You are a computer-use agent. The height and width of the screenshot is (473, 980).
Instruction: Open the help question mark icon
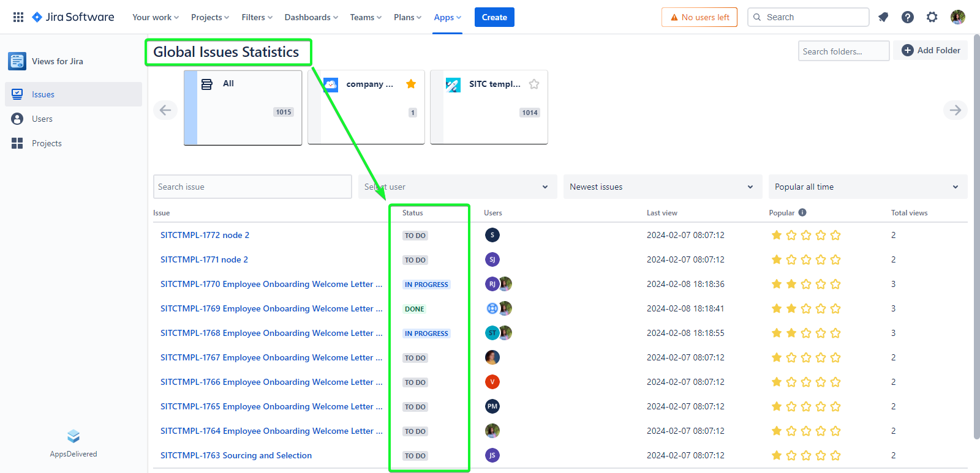click(x=907, y=17)
